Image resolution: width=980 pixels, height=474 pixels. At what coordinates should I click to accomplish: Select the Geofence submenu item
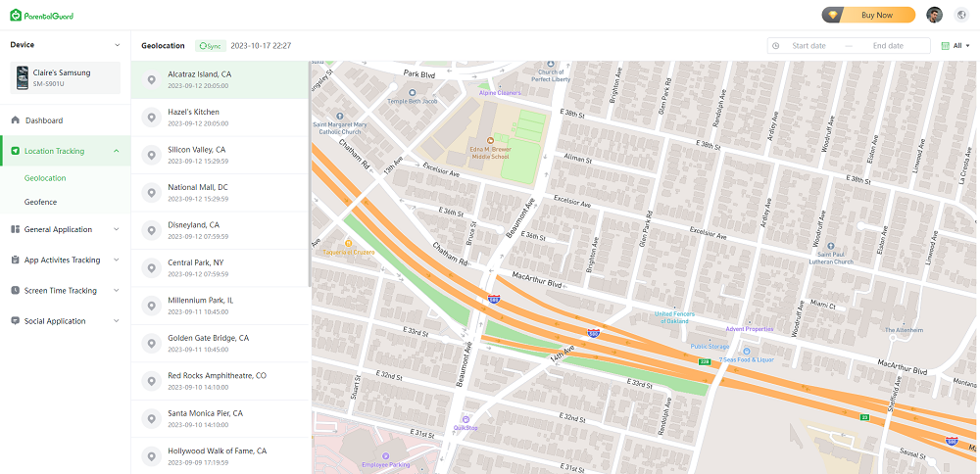tap(40, 203)
